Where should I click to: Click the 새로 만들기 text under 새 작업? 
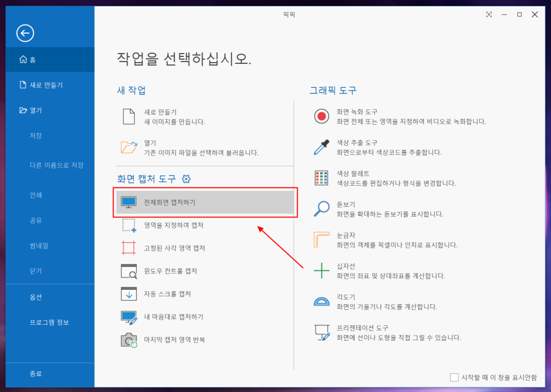pyautogui.click(x=160, y=112)
